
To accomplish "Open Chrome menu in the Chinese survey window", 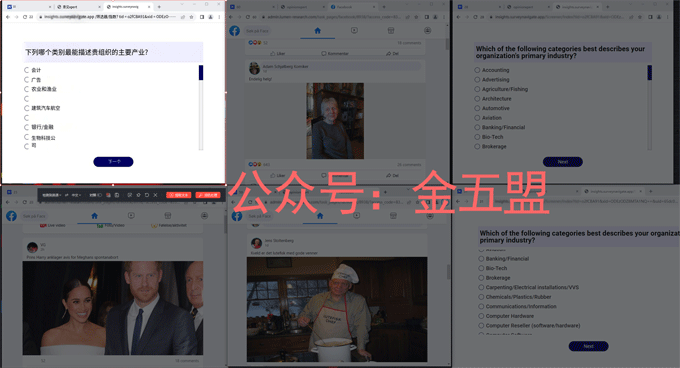I will [219, 17].
